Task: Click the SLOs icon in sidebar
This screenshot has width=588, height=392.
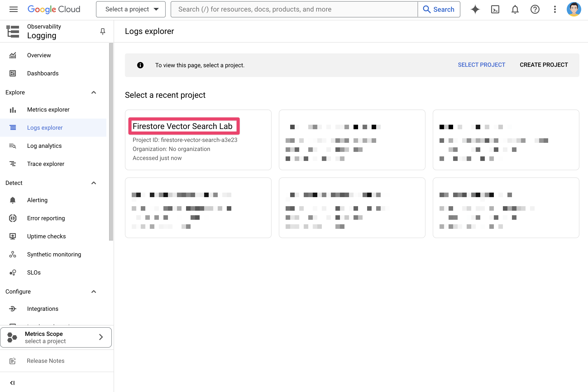Action: coord(12,272)
